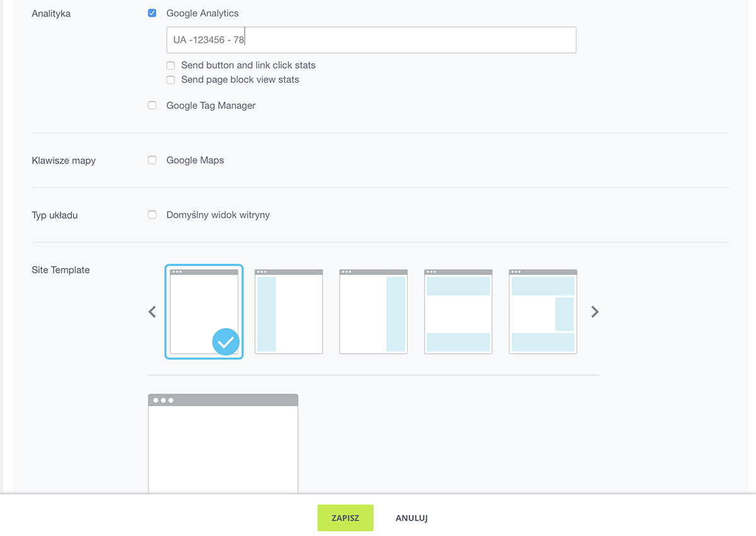The width and height of the screenshot is (756, 536).
Task: Click the blue checkmark badge on selected template
Action: click(x=226, y=342)
